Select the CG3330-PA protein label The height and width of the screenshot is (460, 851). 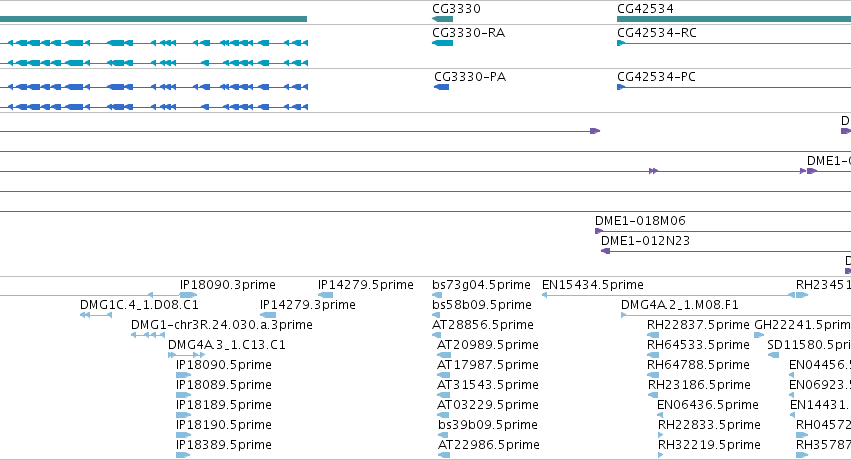(470, 76)
